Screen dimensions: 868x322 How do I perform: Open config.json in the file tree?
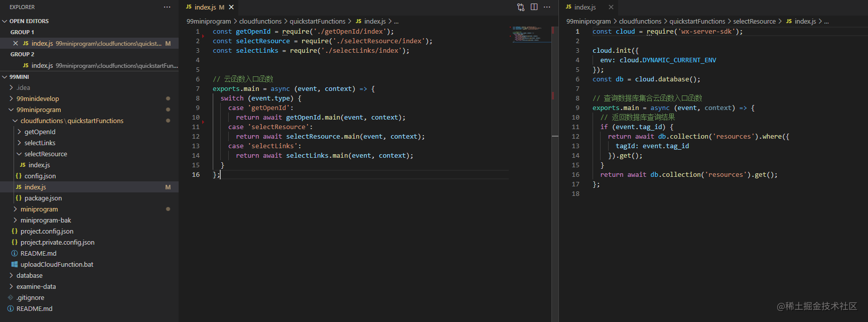tap(89, 176)
